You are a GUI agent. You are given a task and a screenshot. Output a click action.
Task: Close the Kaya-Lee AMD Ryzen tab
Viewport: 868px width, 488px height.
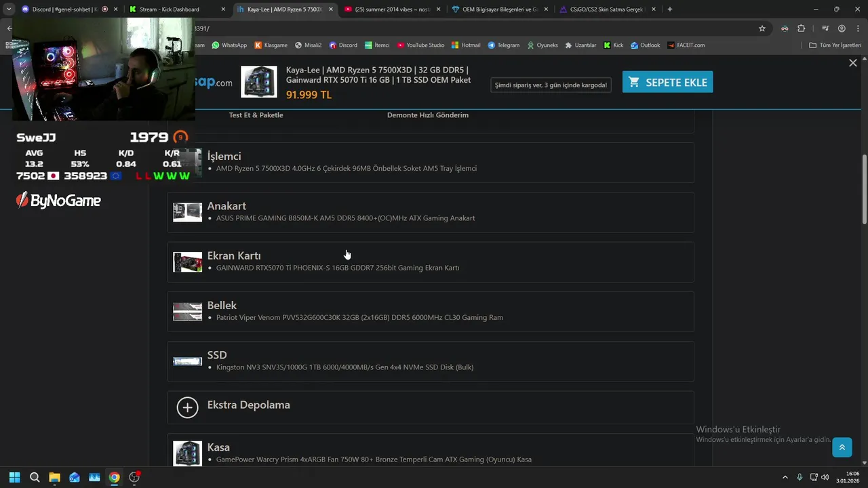(331, 9)
